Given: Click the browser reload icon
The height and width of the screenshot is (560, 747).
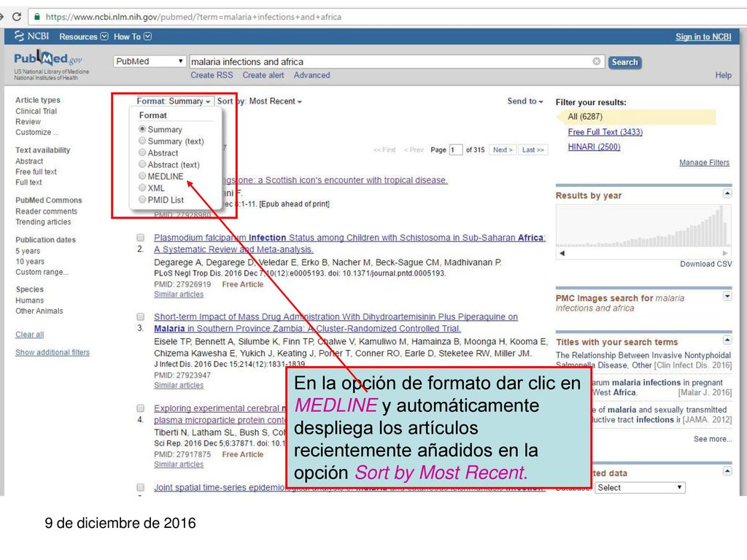Looking at the screenshot, I should pos(17,17).
